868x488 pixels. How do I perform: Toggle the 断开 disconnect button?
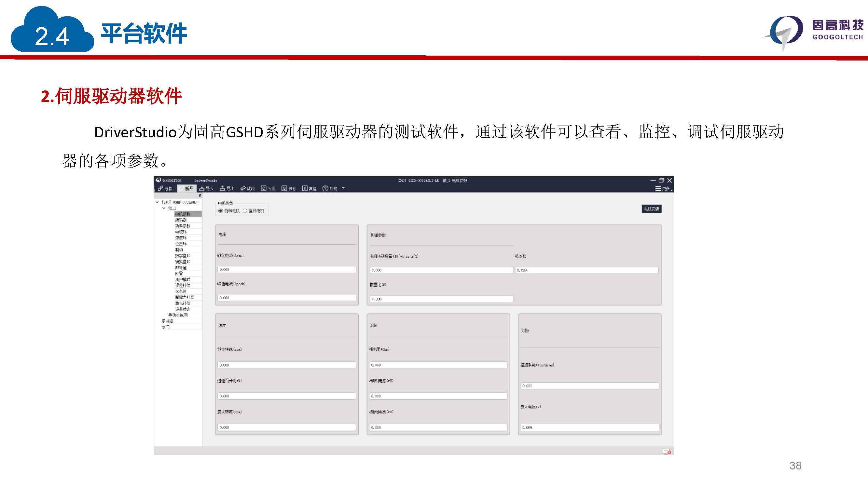point(186,188)
